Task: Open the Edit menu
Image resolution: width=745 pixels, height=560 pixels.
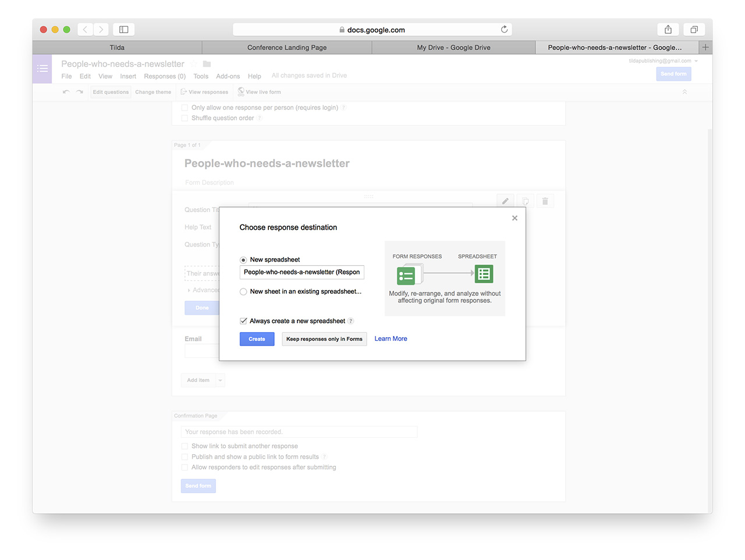Action: click(85, 76)
